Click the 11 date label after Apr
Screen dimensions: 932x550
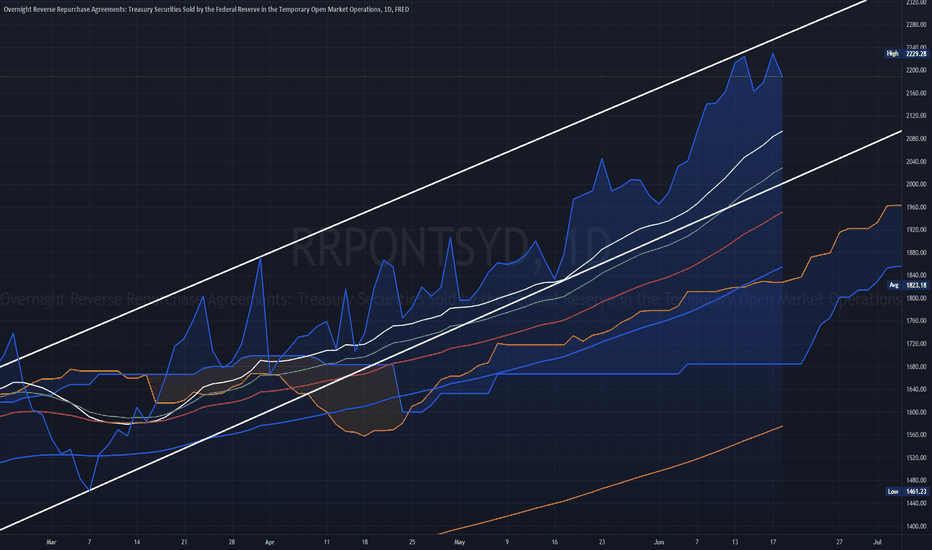click(327, 542)
